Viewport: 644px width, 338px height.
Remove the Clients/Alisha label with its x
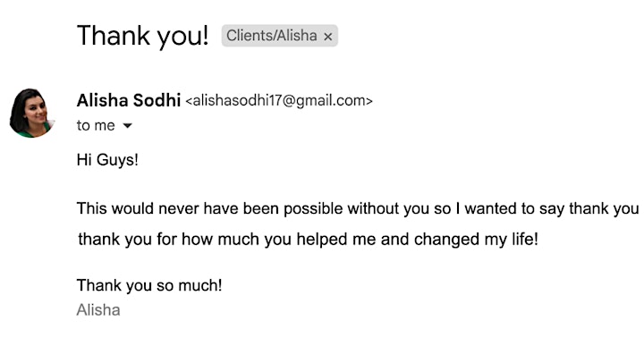pyautogui.click(x=327, y=37)
